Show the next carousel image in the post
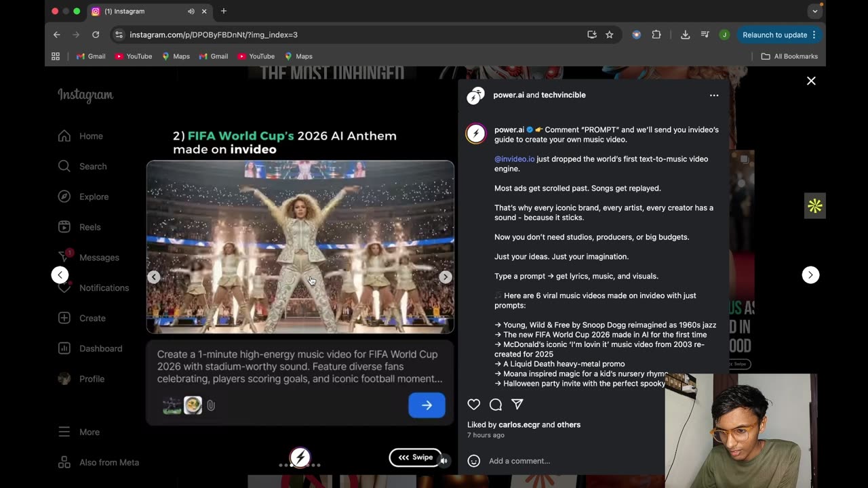Screen dimensions: 868x488 (446, 277)
